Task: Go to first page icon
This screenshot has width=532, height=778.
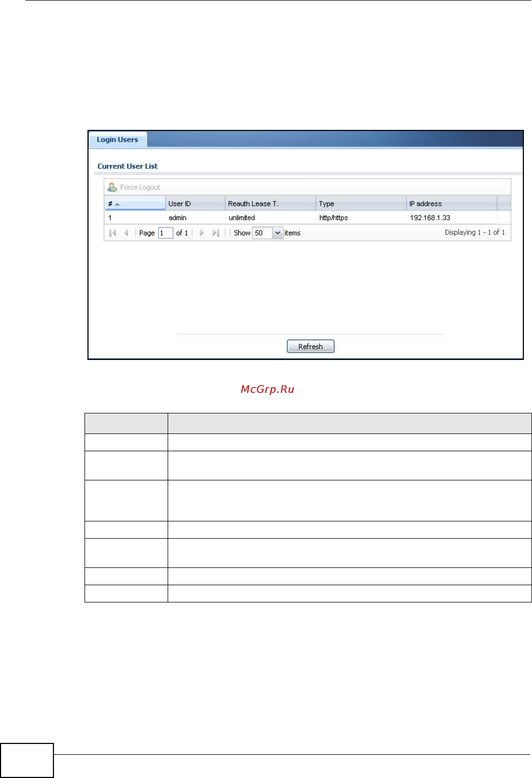Action: point(113,233)
